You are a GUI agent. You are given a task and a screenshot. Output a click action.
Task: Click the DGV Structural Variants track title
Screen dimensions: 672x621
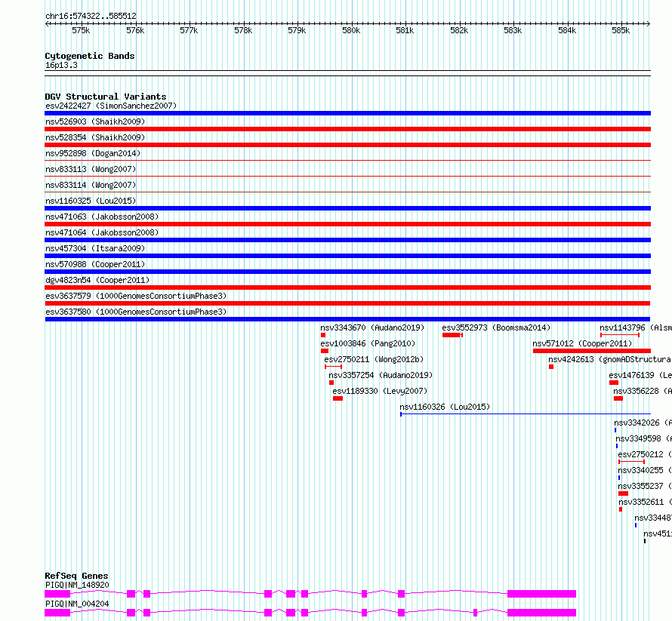[x=106, y=97]
